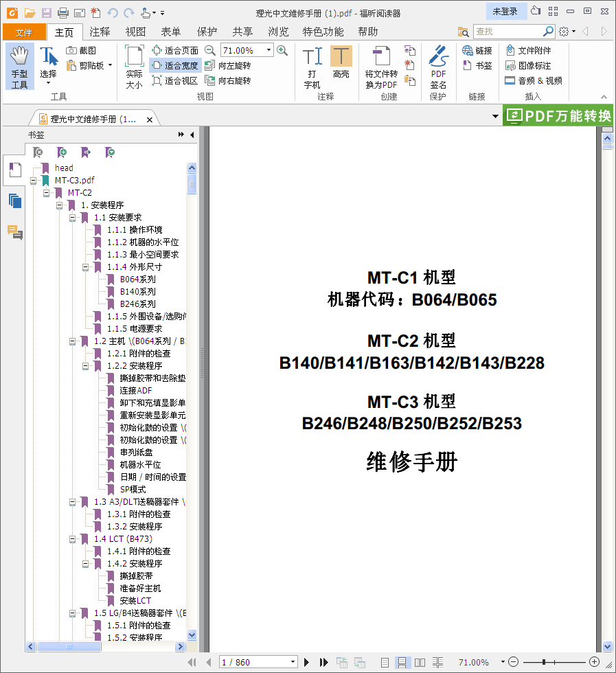Open PDF Sign (PDF签名) tool

point(438,67)
